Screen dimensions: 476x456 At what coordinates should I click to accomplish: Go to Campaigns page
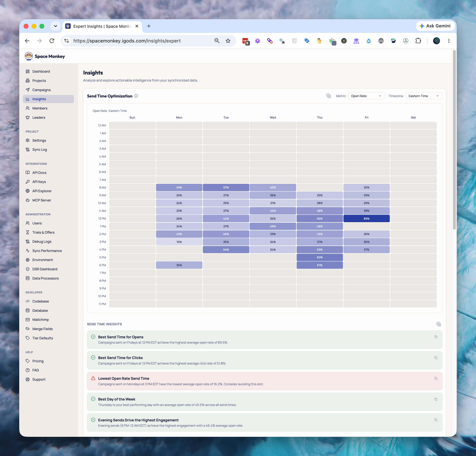coord(48,90)
